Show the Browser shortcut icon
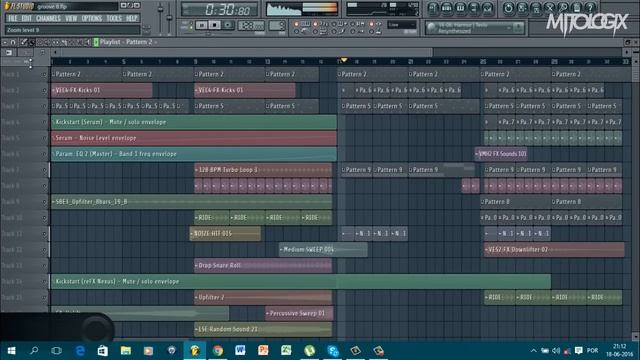The width and height of the screenshot is (640, 360). coord(473,8)
